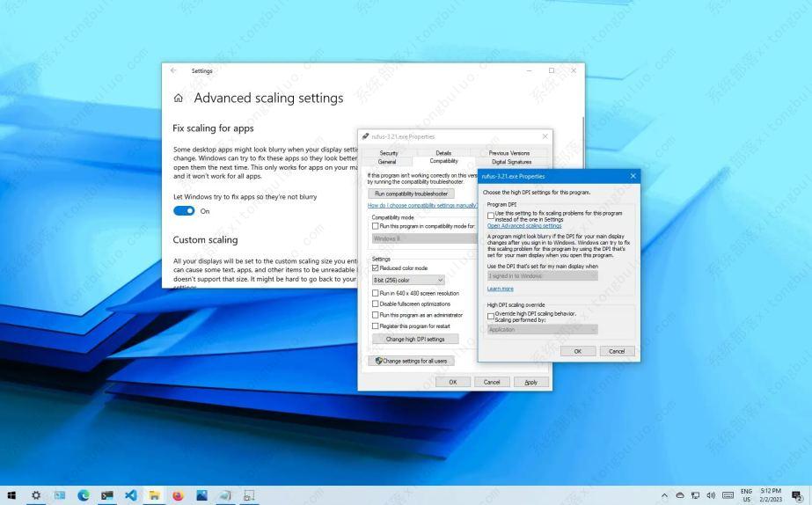
Task: Click the Learn more link
Action: pyautogui.click(x=501, y=289)
